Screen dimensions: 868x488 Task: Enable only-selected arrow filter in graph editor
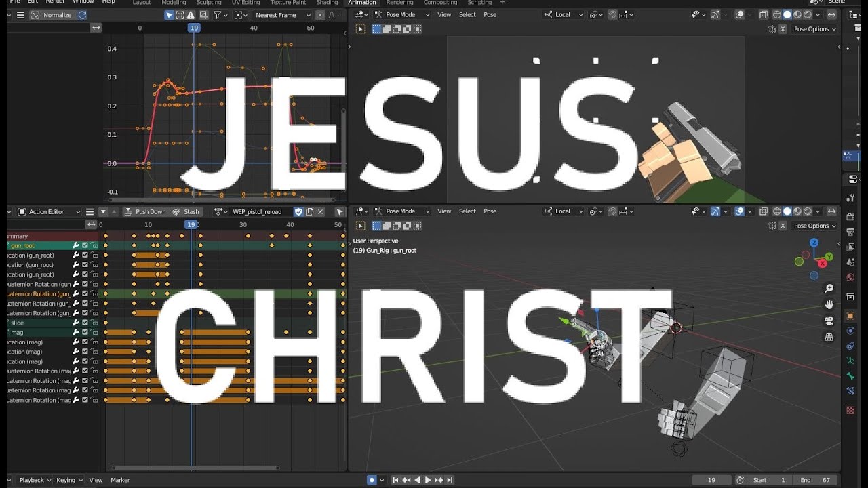(170, 15)
